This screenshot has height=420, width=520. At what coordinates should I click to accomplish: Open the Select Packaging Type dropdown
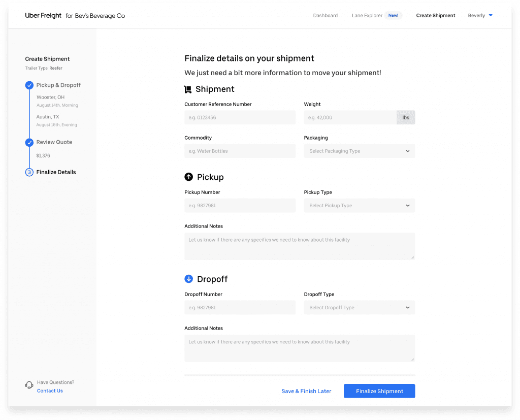[x=359, y=151]
